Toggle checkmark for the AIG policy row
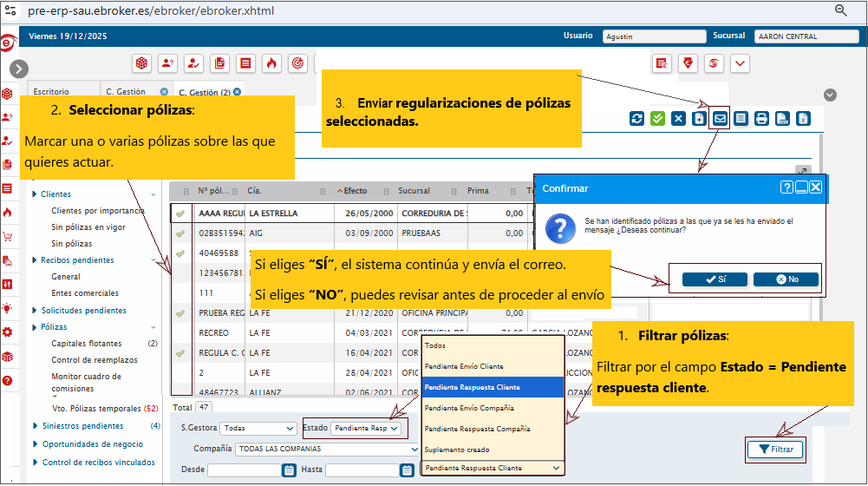The image size is (868, 486). [x=180, y=233]
